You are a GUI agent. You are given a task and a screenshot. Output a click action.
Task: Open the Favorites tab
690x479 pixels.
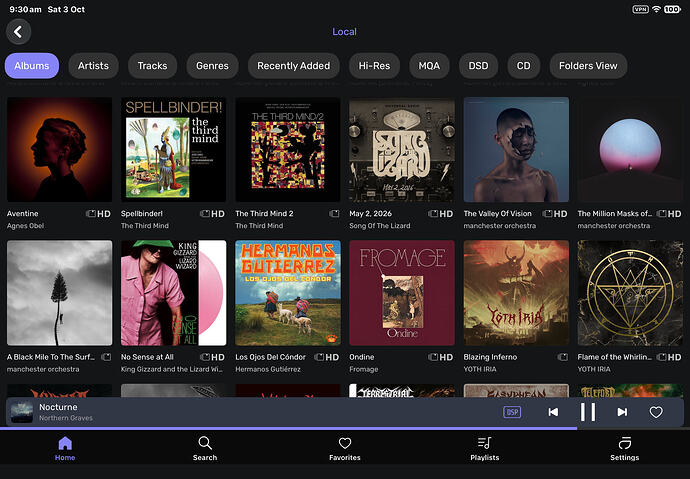(x=345, y=449)
